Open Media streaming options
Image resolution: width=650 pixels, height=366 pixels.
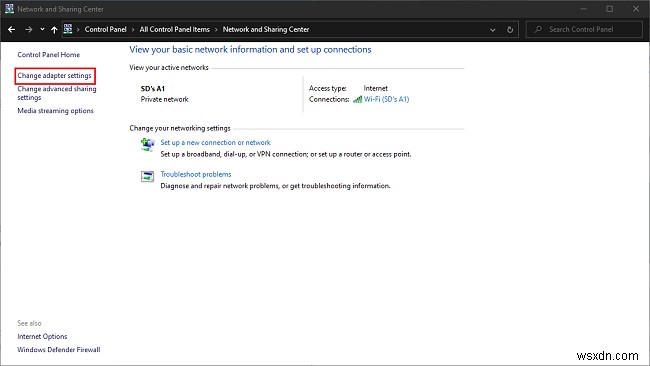point(56,111)
